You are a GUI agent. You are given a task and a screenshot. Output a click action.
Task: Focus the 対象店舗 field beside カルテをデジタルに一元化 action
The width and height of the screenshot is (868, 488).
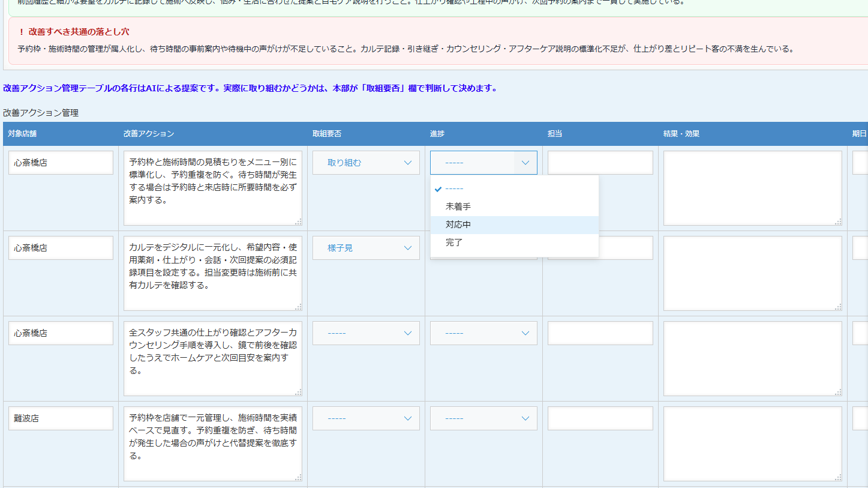pos(61,248)
